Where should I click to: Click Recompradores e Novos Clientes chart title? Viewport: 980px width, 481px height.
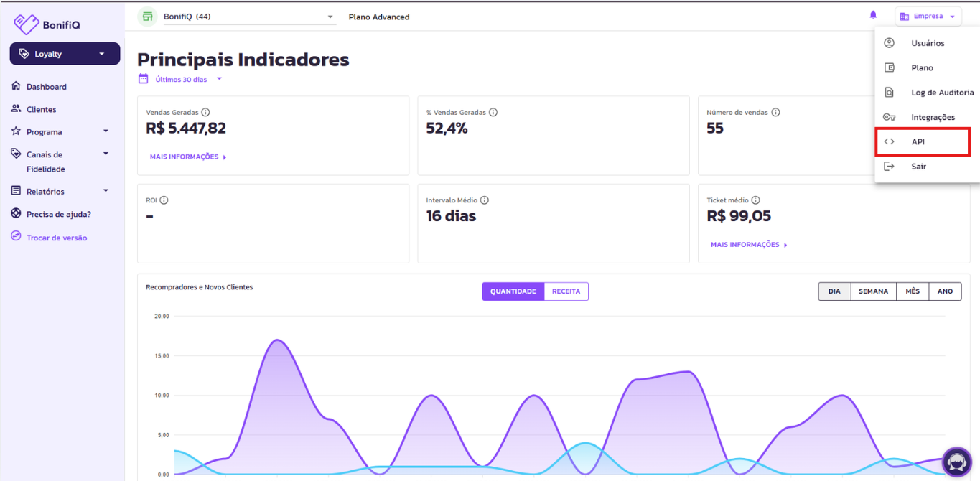[200, 287]
